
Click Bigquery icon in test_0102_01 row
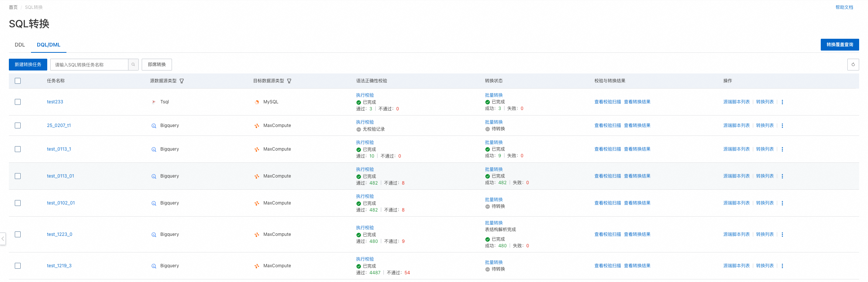pos(154,203)
